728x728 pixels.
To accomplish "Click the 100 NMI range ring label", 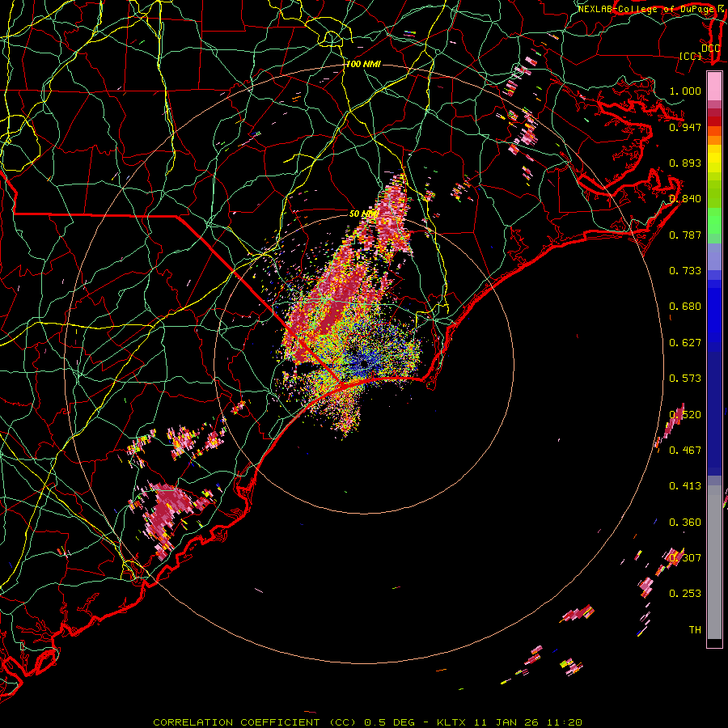I will coord(363,64).
